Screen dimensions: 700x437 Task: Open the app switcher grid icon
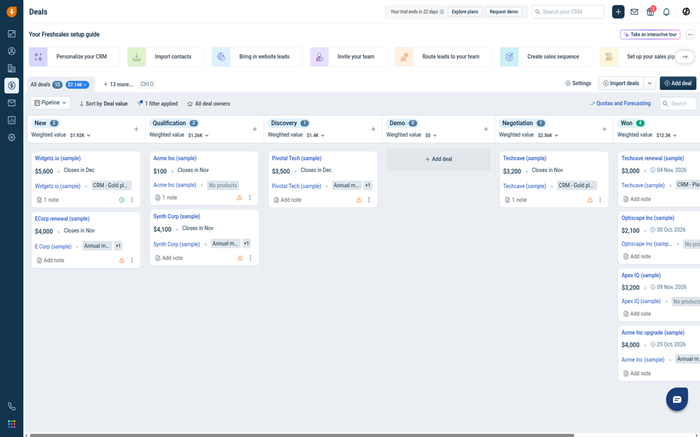[x=12, y=424]
